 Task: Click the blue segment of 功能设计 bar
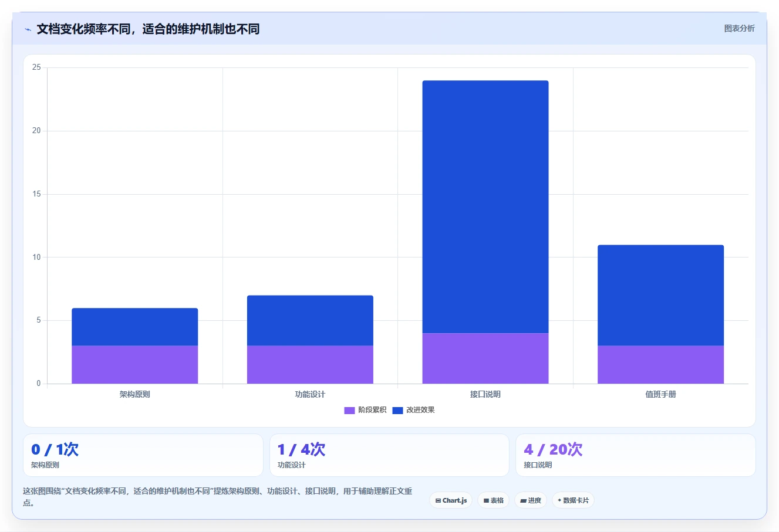310,320
